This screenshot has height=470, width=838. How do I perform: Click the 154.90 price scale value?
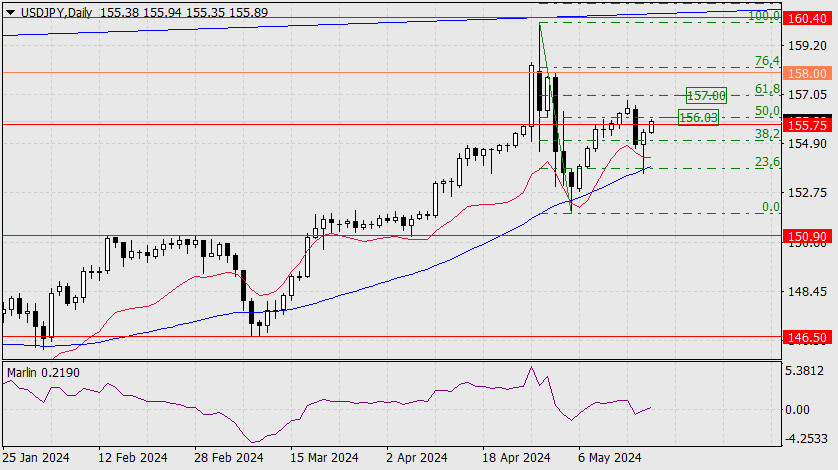pyautogui.click(x=807, y=144)
